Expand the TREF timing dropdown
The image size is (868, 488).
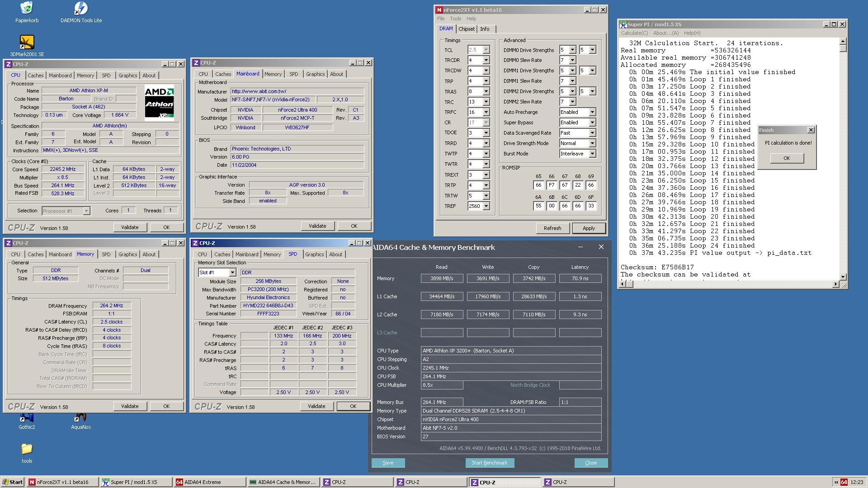pos(486,206)
